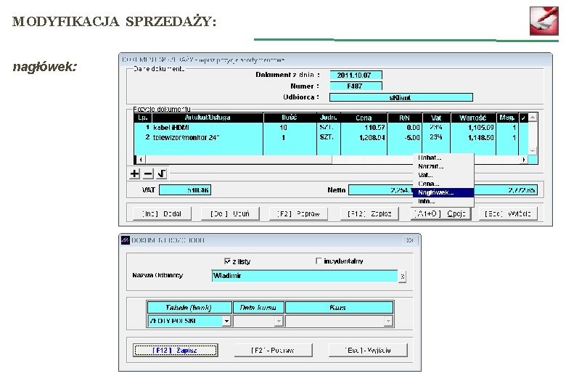The width and height of the screenshot is (566, 392).
Task: Click the Ilość column header
Action: [290, 118]
